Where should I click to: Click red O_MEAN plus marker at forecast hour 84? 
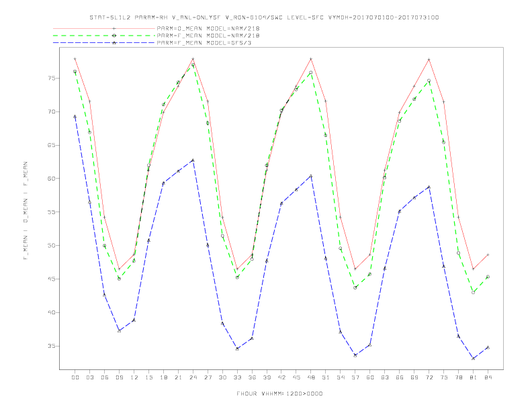pos(488,255)
